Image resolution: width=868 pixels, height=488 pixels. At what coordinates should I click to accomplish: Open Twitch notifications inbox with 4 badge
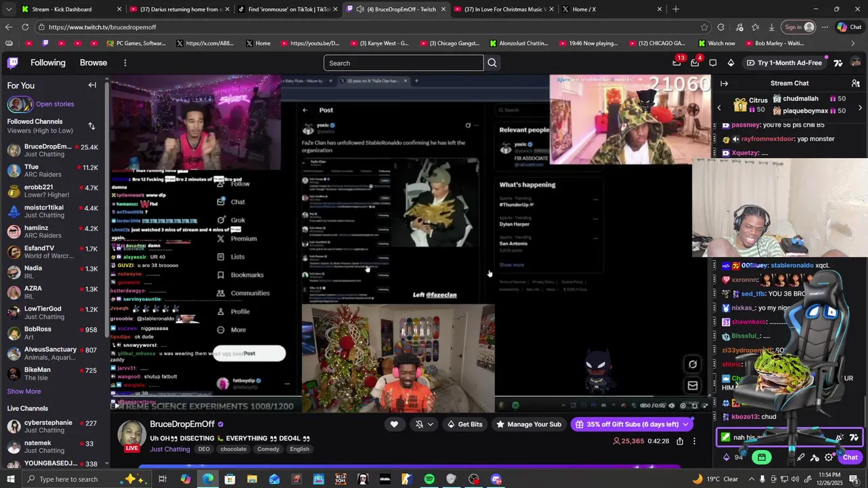coord(694,63)
